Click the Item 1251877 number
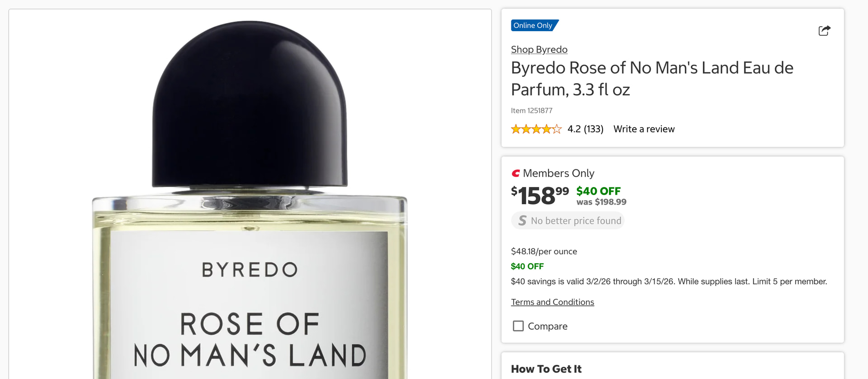Viewport: 868px width, 379px height. pos(532,111)
